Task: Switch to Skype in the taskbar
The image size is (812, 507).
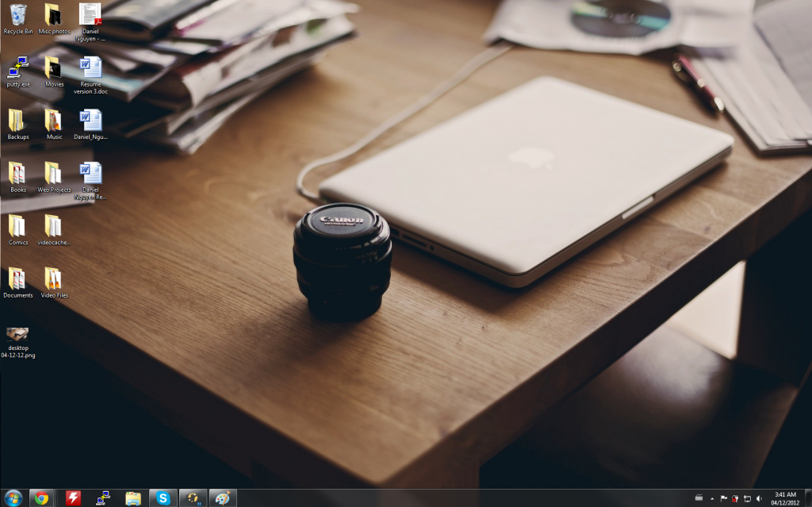Action: tap(163, 498)
